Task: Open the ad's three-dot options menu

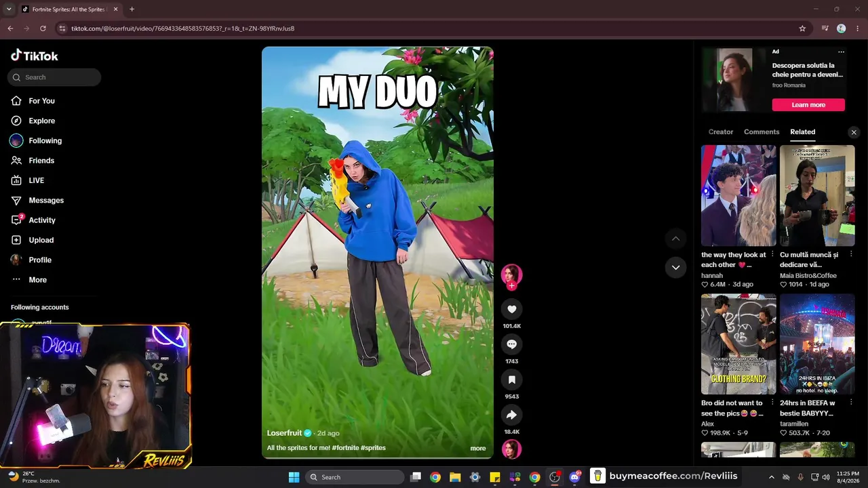Action: click(841, 52)
